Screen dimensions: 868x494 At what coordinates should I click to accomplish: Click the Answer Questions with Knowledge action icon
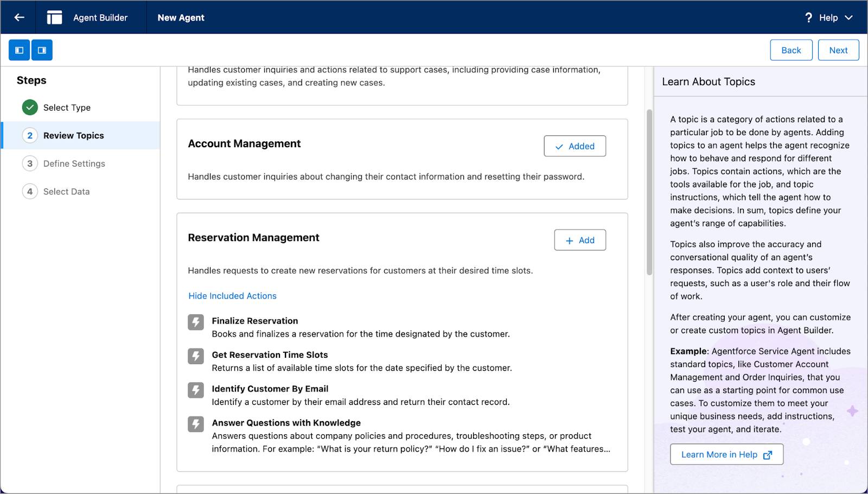pyautogui.click(x=195, y=425)
